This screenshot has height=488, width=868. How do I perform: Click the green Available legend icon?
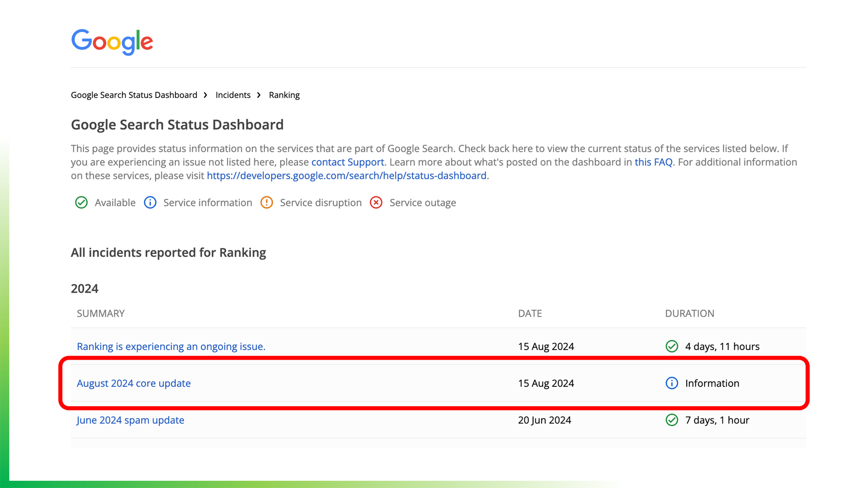tap(81, 202)
